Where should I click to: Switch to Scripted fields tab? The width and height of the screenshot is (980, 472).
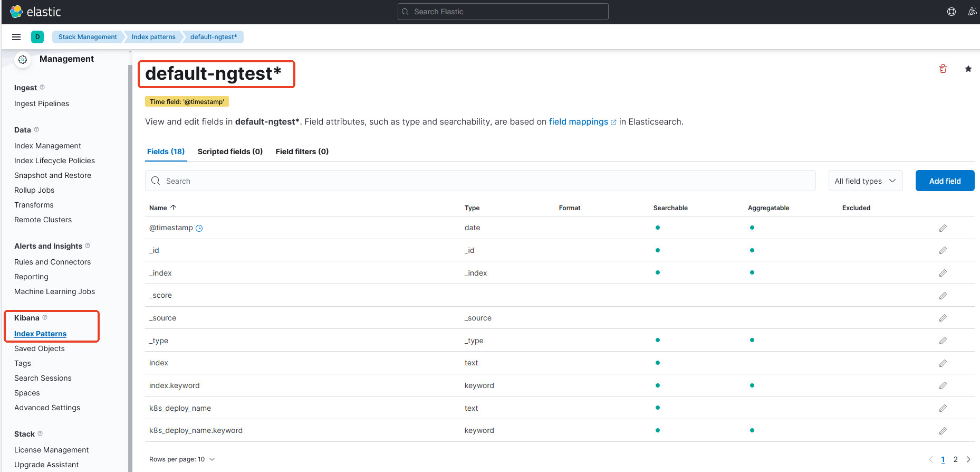(230, 152)
